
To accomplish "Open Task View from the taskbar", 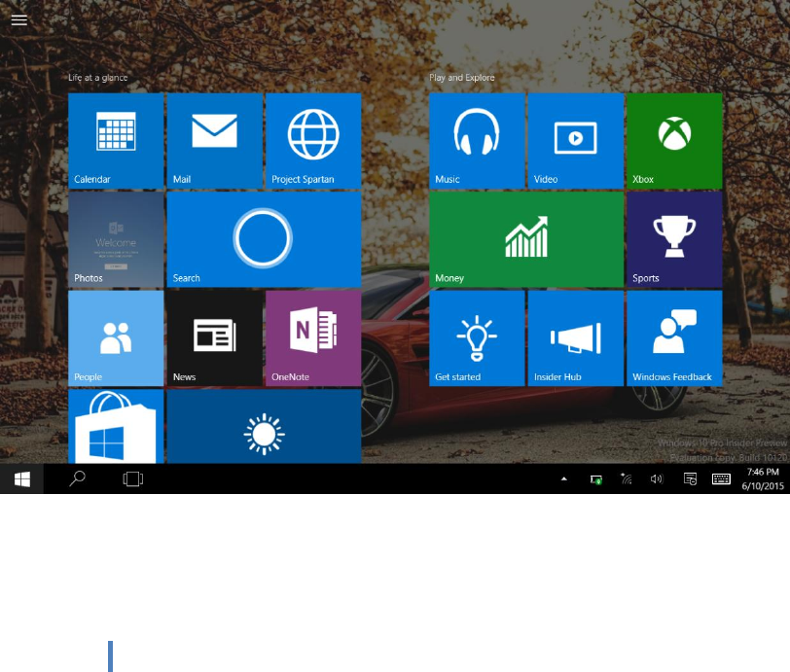I will pos(133,478).
